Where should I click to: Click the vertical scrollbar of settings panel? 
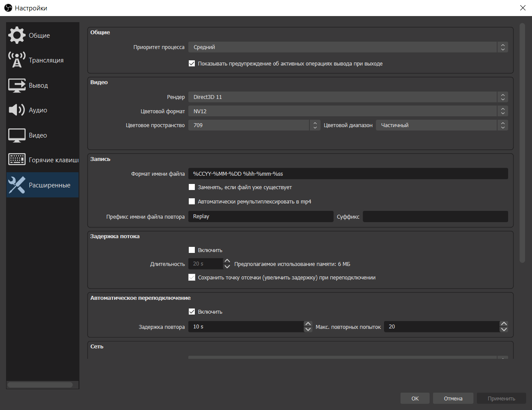coord(522,143)
